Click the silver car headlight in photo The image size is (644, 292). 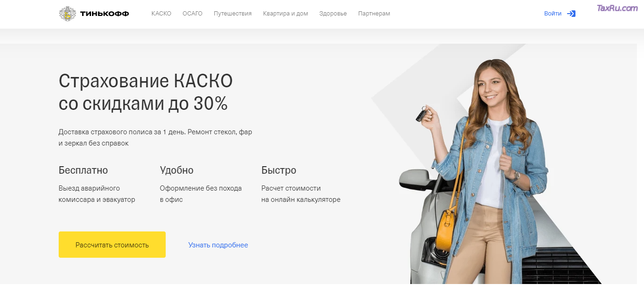click(x=430, y=252)
